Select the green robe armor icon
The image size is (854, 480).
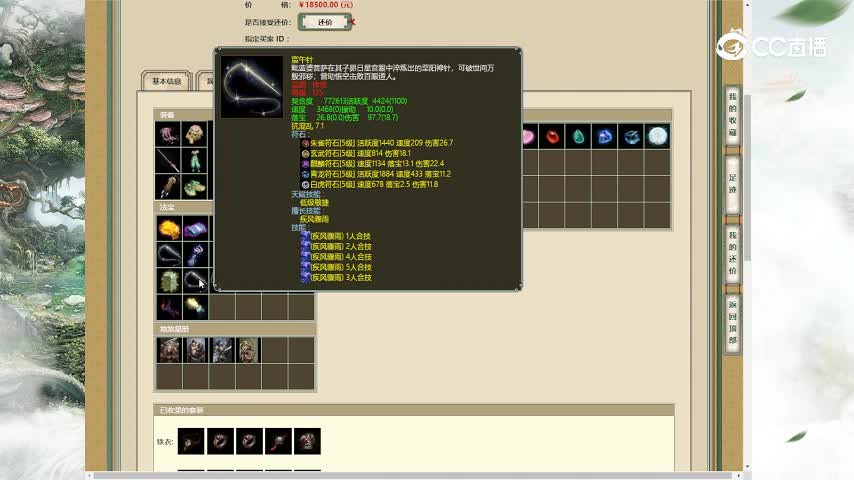[195, 161]
